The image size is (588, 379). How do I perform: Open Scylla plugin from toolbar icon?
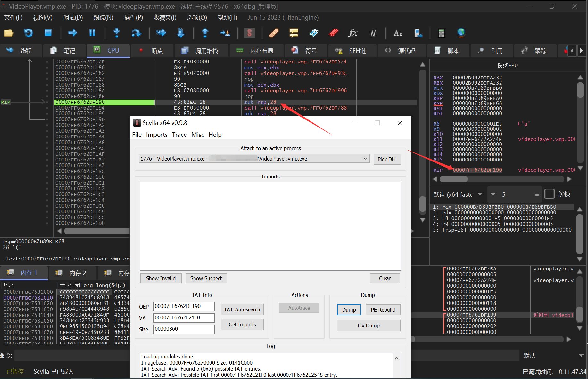[x=249, y=33]
